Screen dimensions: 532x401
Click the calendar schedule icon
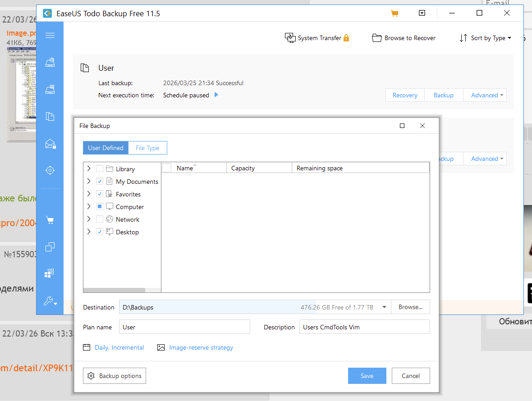87,347
